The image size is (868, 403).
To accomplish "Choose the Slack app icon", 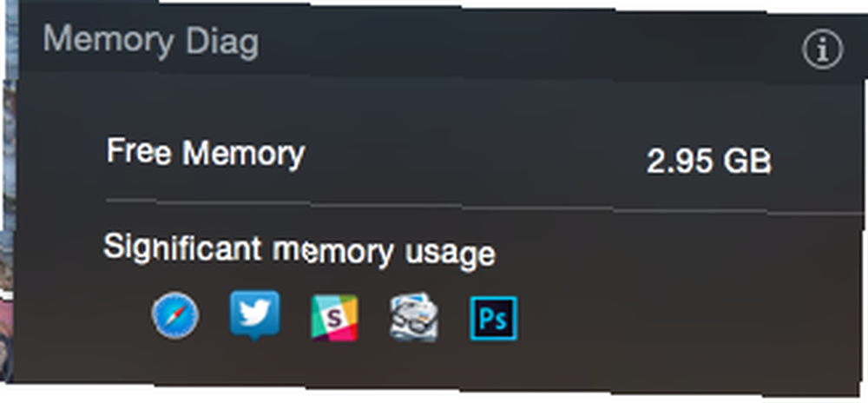I will pos(334,318).
